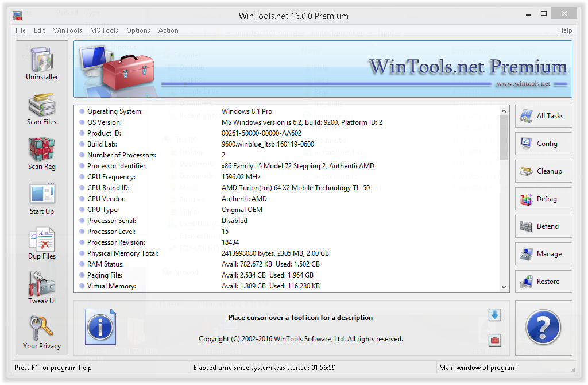Click the Defrag button

[543, 198]
